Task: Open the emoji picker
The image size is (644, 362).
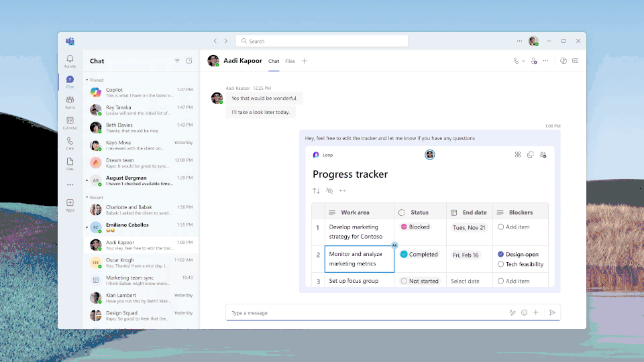Action: tap(524, 313)
